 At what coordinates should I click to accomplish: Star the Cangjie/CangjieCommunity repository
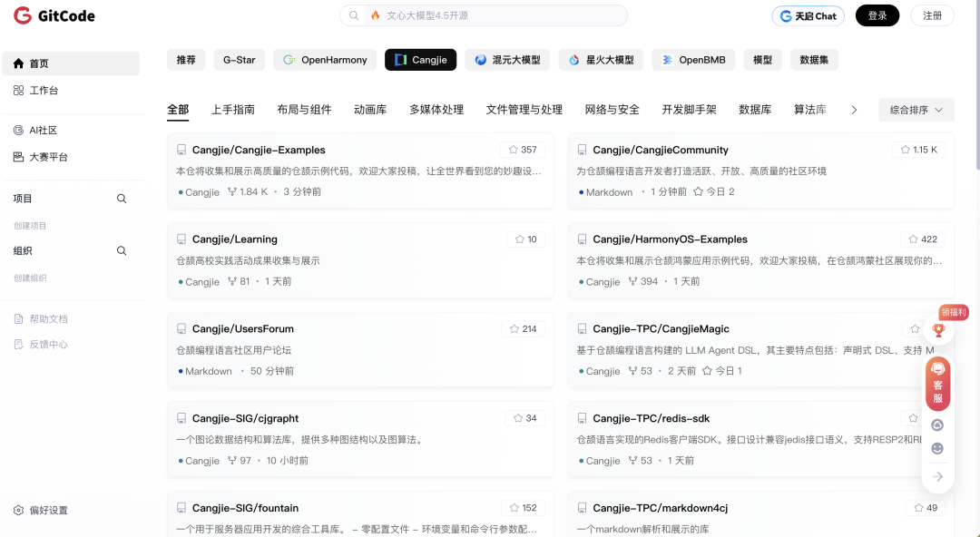click(918, 150)
